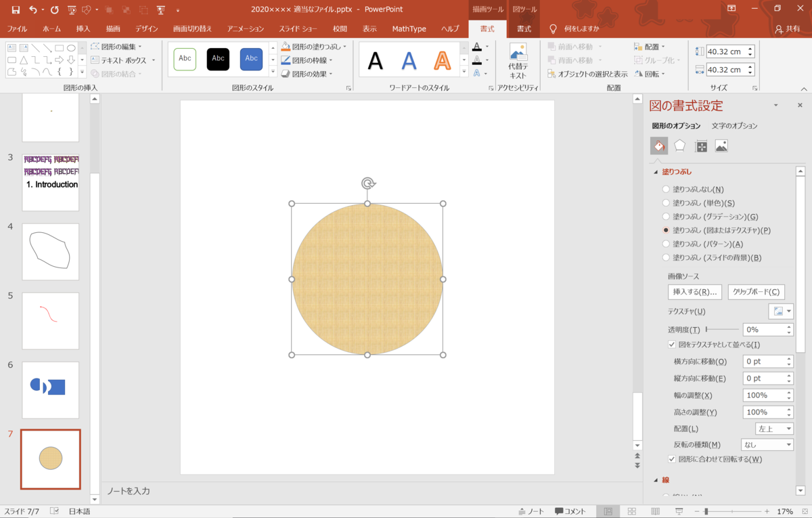The height and width of the screenshot is (518, 812).
Task: Open Shape Outline (図形の枠線) dropdown
Action: click(307, 60)
